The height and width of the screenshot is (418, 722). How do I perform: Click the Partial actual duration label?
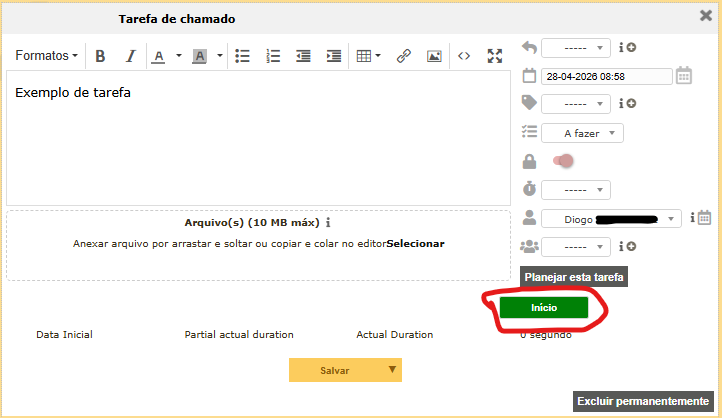point(239,335)
